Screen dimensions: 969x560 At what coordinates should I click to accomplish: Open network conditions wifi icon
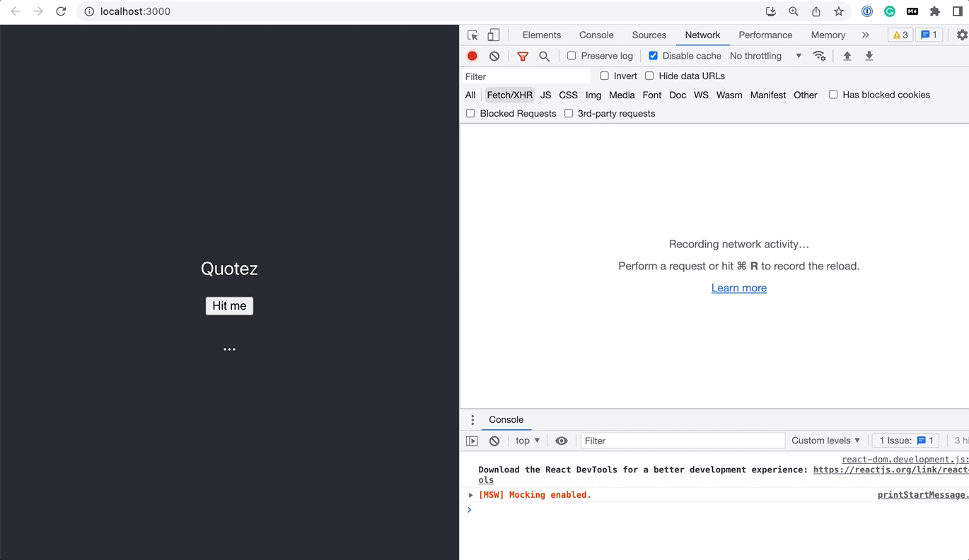[x=819, y=56]
